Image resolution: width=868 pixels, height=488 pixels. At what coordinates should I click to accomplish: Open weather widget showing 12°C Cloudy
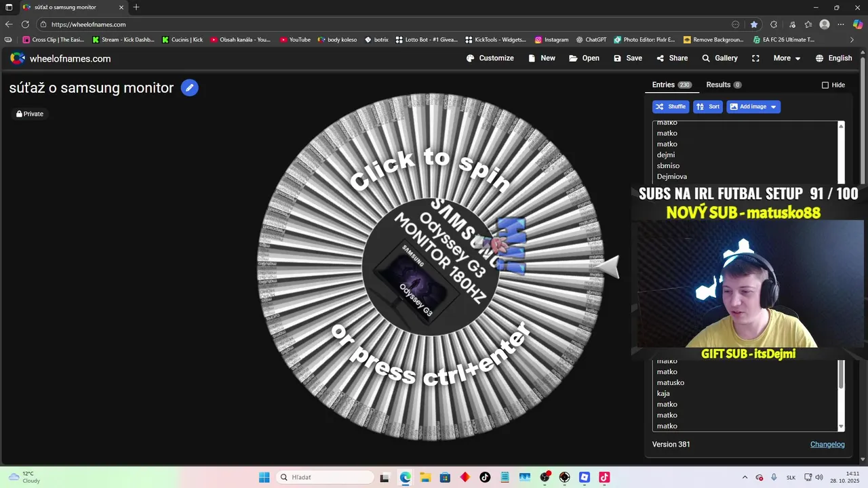(24, 477)
